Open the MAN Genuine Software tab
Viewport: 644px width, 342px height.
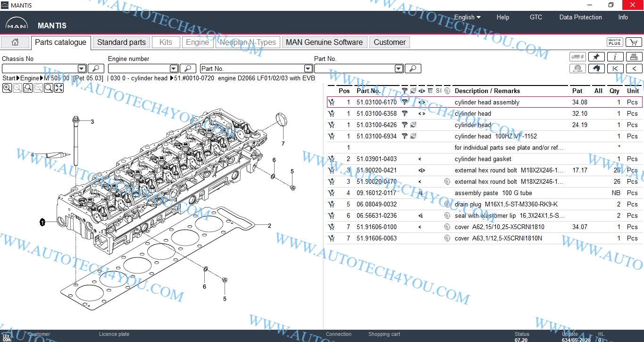324,43
